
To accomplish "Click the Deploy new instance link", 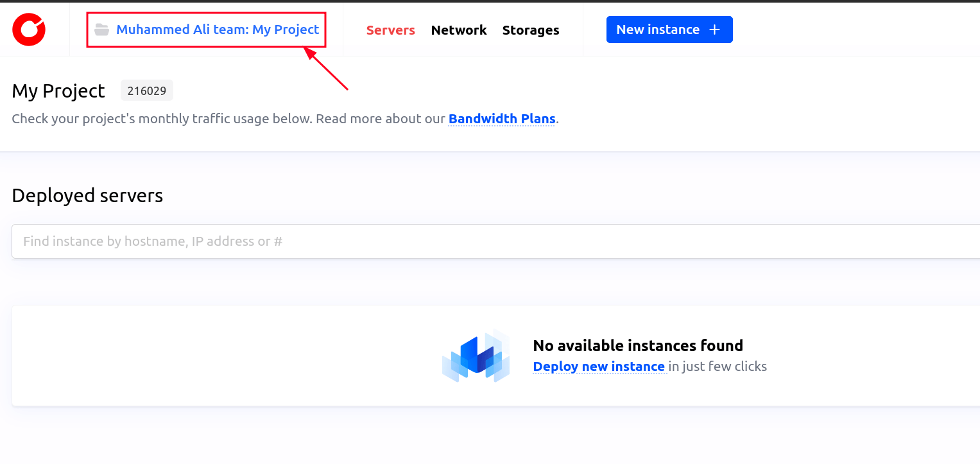I will [599, 366].
